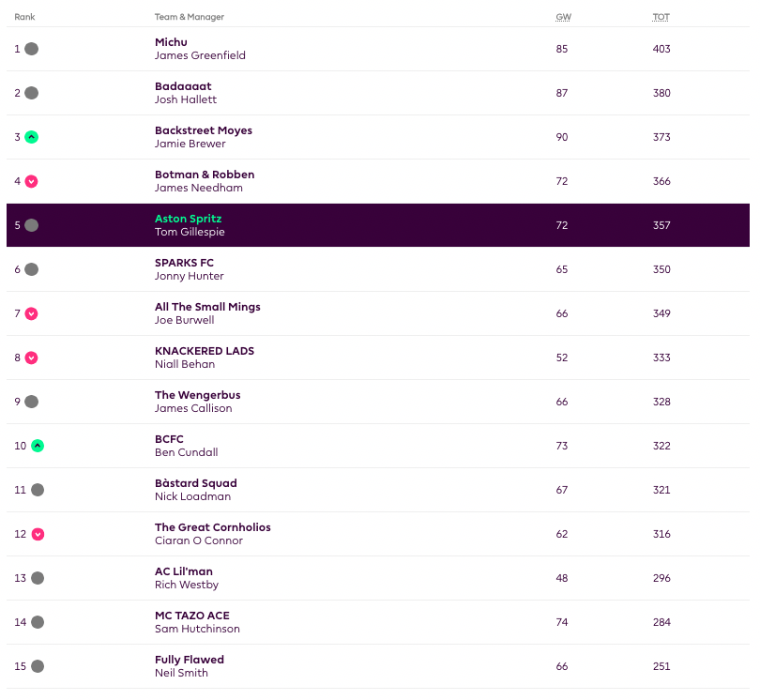Viewport: 760px width, 700px height.
Task: Click pink down-arrow icon beside rank 8
Action: (31, 358)
